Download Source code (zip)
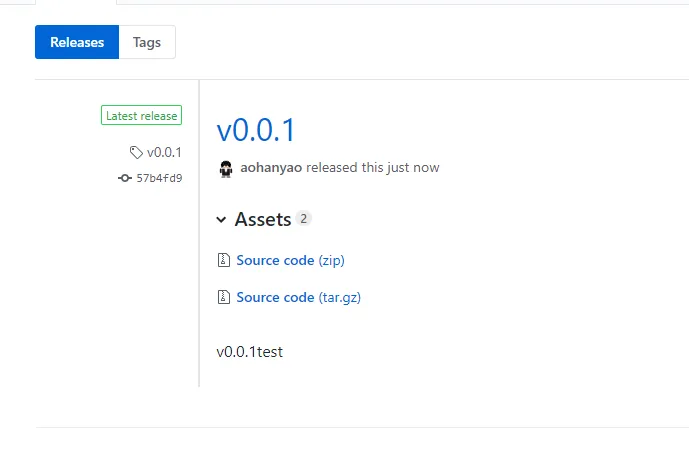 pos(290,260)
